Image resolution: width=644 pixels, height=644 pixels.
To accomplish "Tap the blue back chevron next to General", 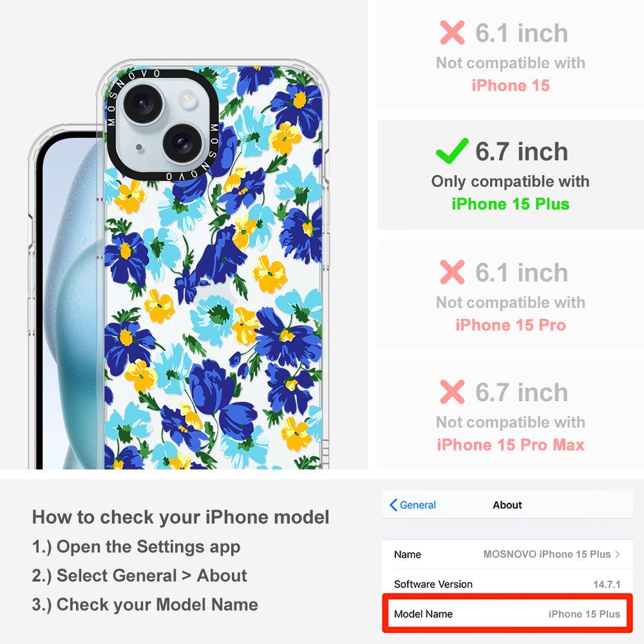I will (x=393, y=505).
